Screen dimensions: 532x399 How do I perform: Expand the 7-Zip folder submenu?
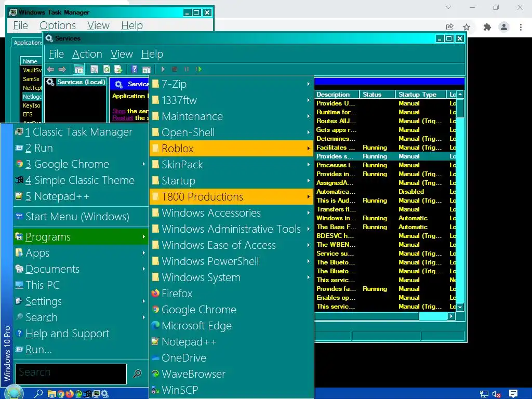pyautogui.click(x=231, y=84)
